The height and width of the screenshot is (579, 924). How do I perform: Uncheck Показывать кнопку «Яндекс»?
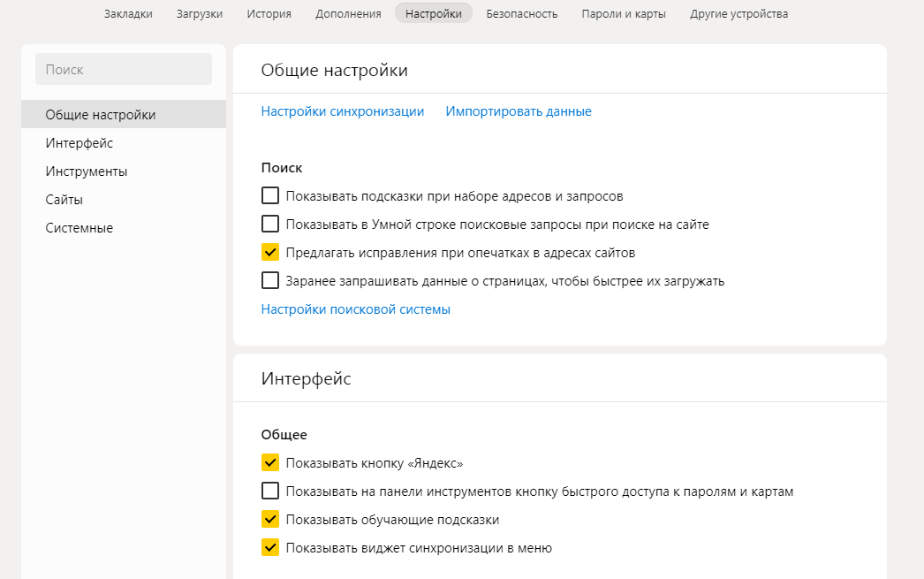270,463
